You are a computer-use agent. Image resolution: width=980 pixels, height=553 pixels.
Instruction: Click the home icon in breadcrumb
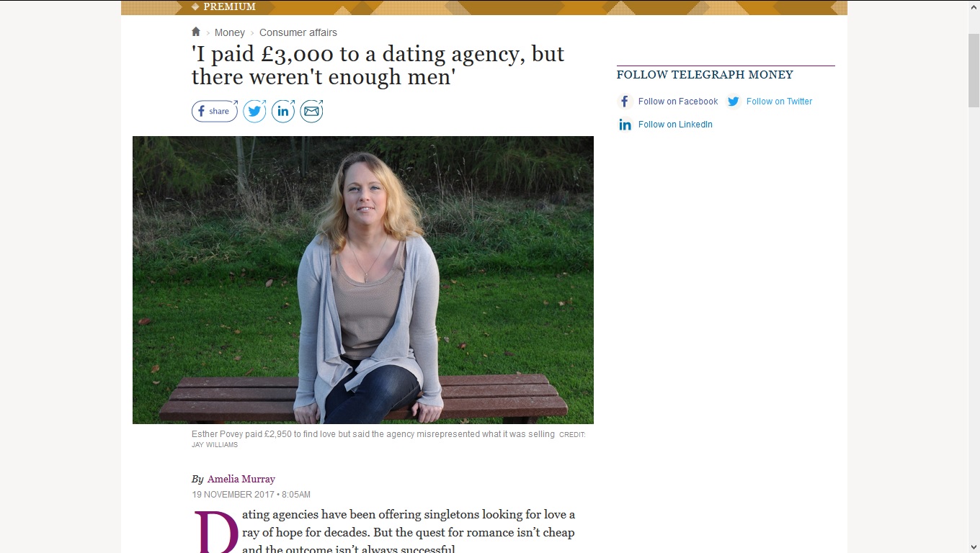pos(196,32)
